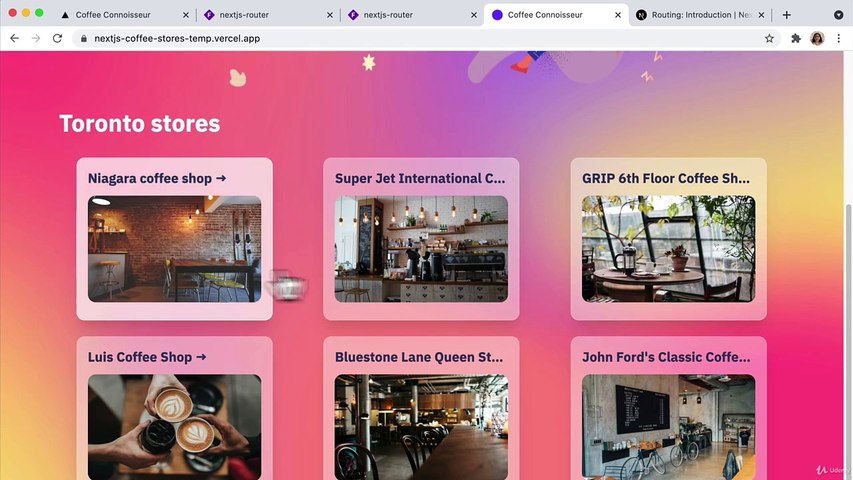Click the Bluestone Lane store photo

coord(421,427)
